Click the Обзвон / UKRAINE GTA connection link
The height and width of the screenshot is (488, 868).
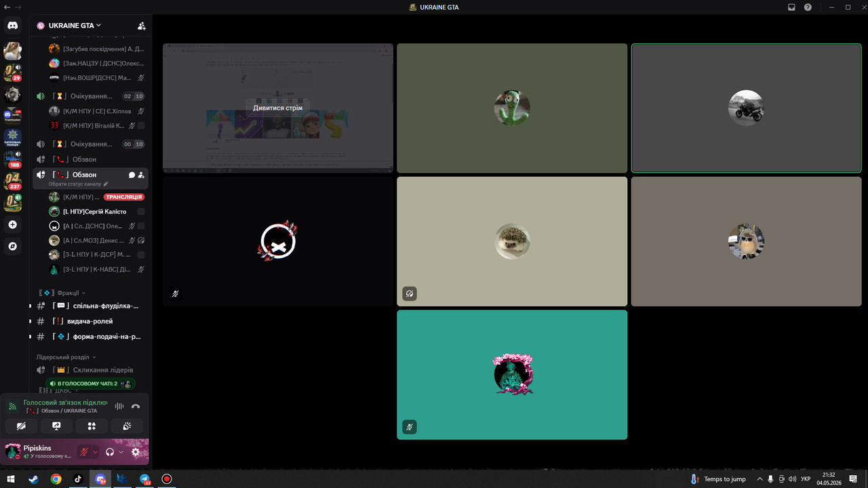pos(62,411)
